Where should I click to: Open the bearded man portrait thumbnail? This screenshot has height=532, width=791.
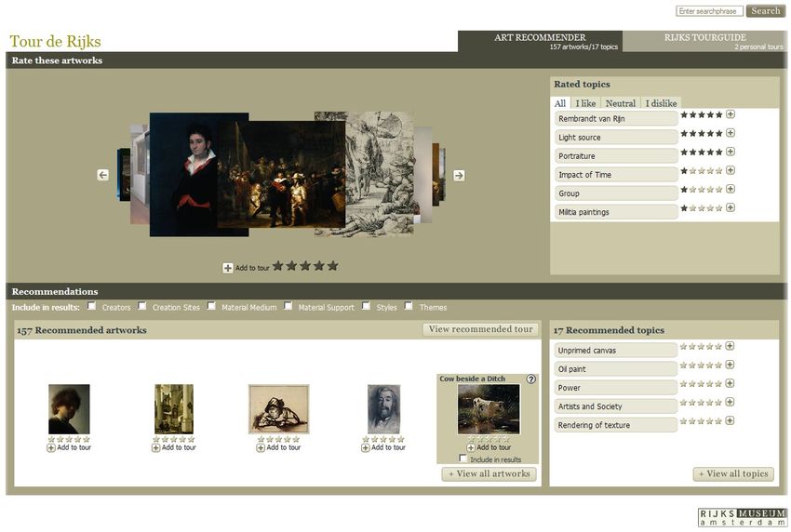[384, 409]
